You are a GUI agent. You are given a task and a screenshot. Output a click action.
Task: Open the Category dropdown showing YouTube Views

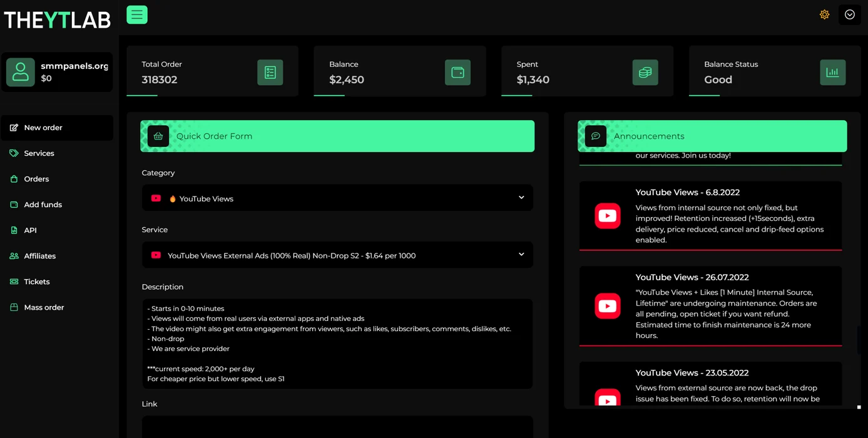337,198
